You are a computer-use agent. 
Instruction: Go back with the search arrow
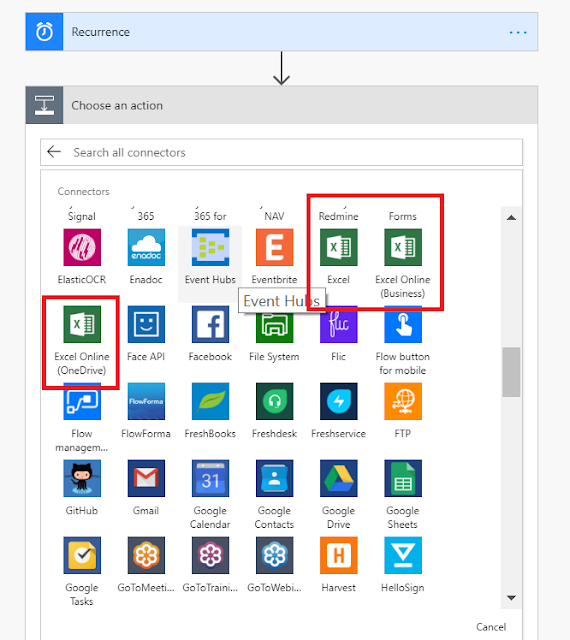[54, 152]
